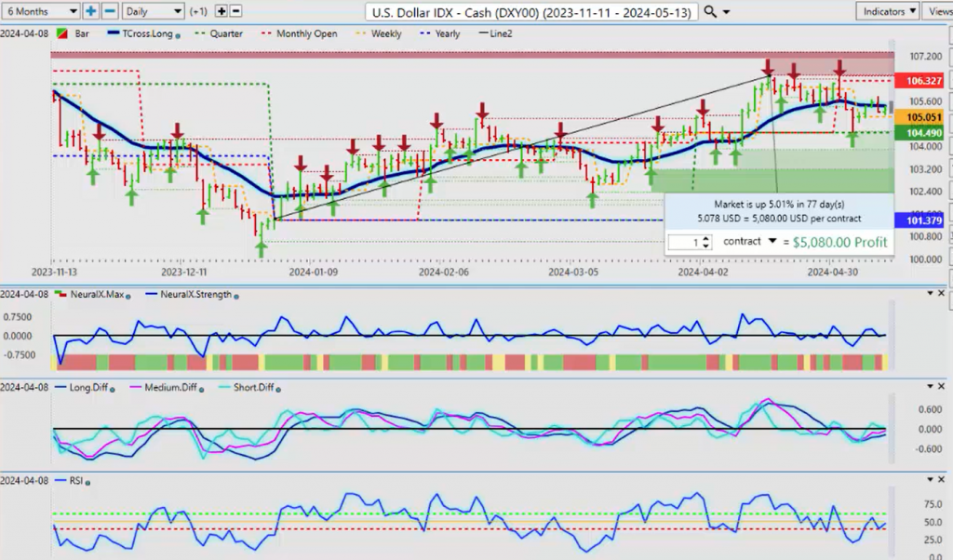953x560 pixels.
Task: Open the Indicators menu
Action: coord(884,11)
